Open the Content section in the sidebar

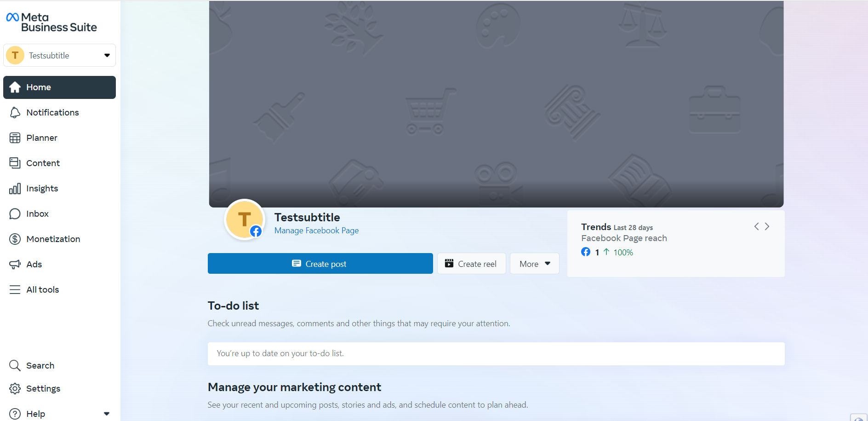click(x=43, y=163)
